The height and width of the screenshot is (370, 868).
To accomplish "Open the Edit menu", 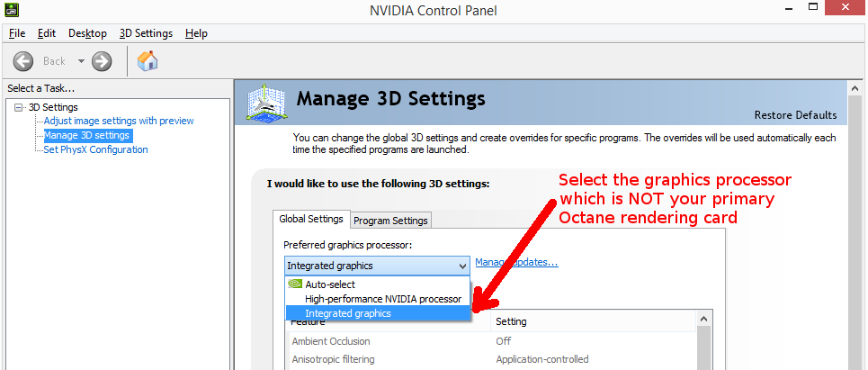I will pyautogui.click(x=47, y=33).
